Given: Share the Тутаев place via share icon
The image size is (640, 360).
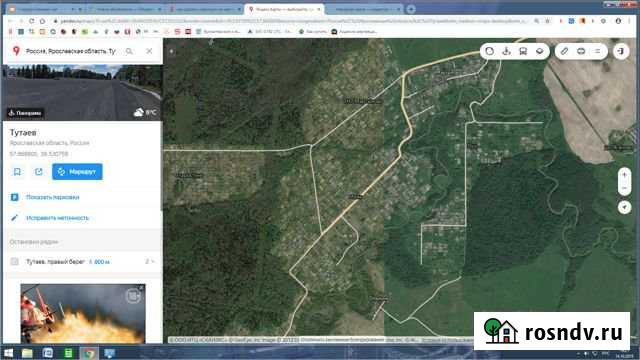Looking at the screenshot, I should click(39, 172).
